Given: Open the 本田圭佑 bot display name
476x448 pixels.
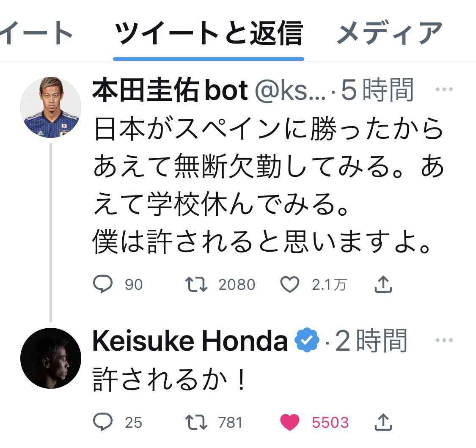Looking at the screenshot, I should coord(170,91).
